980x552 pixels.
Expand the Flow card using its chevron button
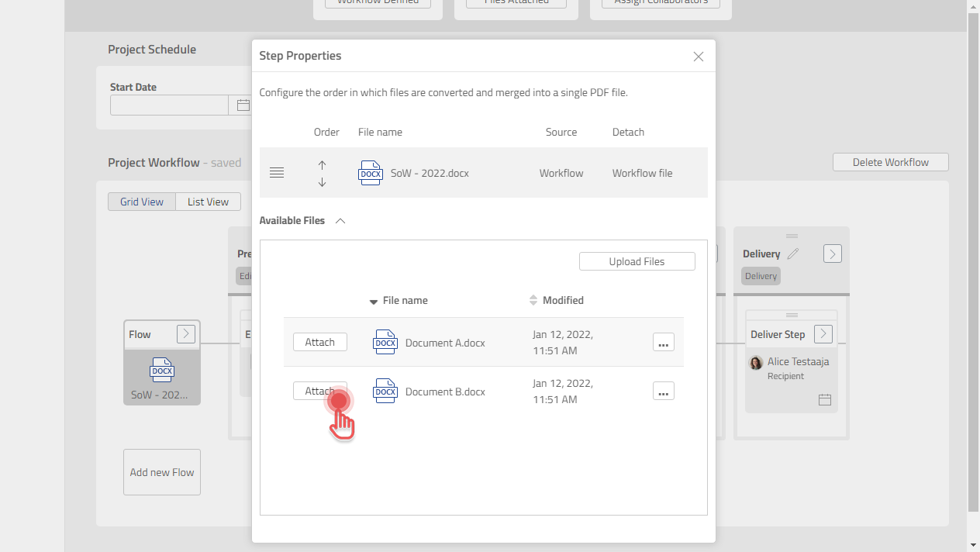click(x=185, y=333)
